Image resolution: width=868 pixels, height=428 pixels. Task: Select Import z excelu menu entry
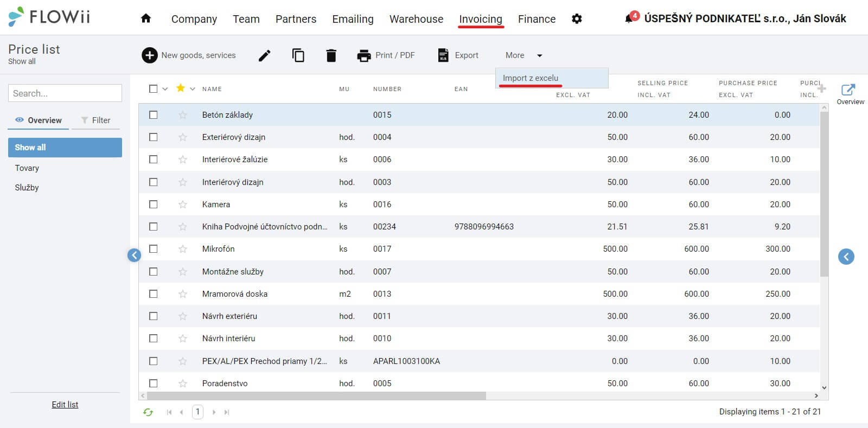point(552,78)
